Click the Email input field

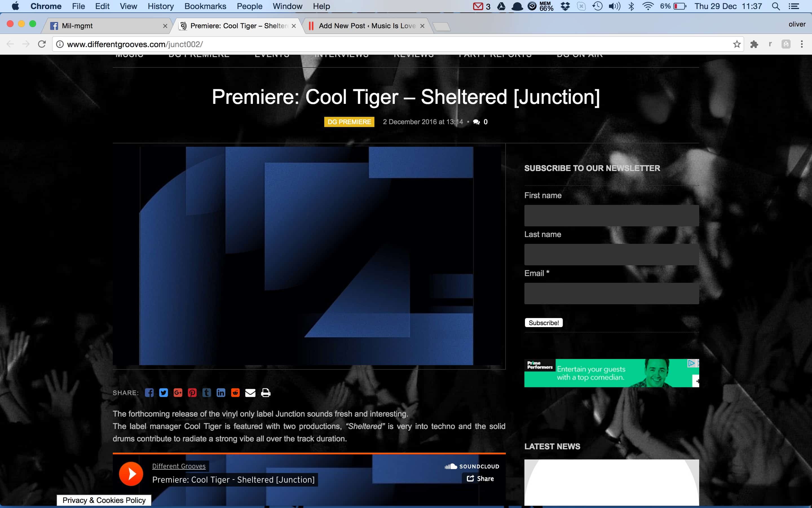coord(612,294)
